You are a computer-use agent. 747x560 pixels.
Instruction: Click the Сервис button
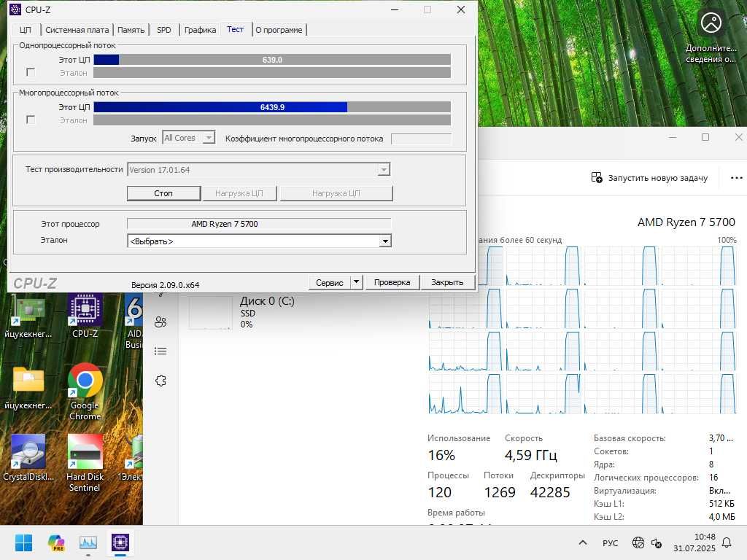330,282
